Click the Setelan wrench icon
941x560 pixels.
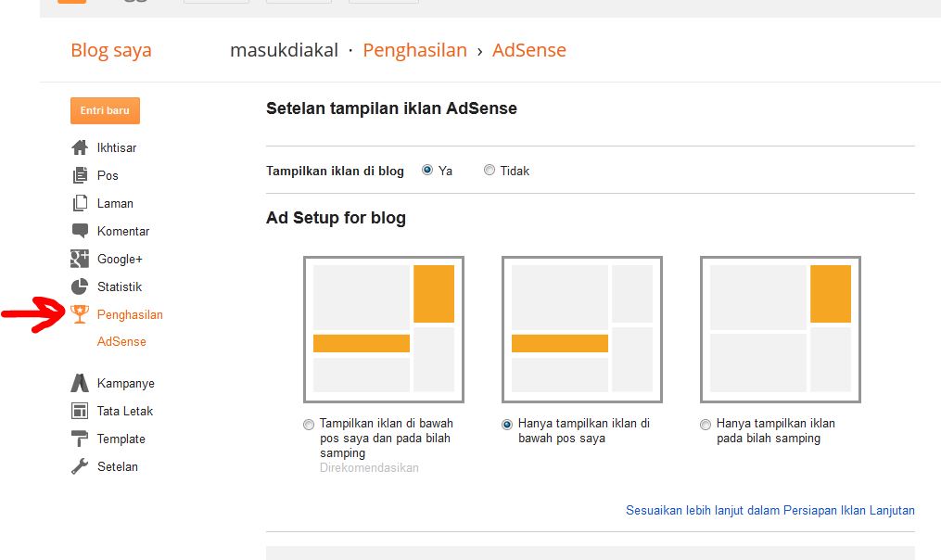[80, 466]
